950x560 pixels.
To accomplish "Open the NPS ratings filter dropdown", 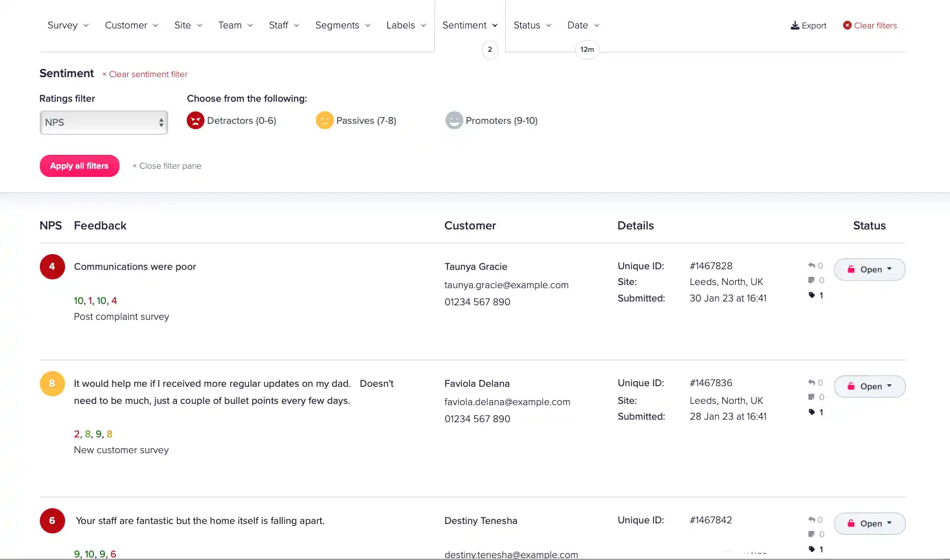I will click(x=104, y=123).
